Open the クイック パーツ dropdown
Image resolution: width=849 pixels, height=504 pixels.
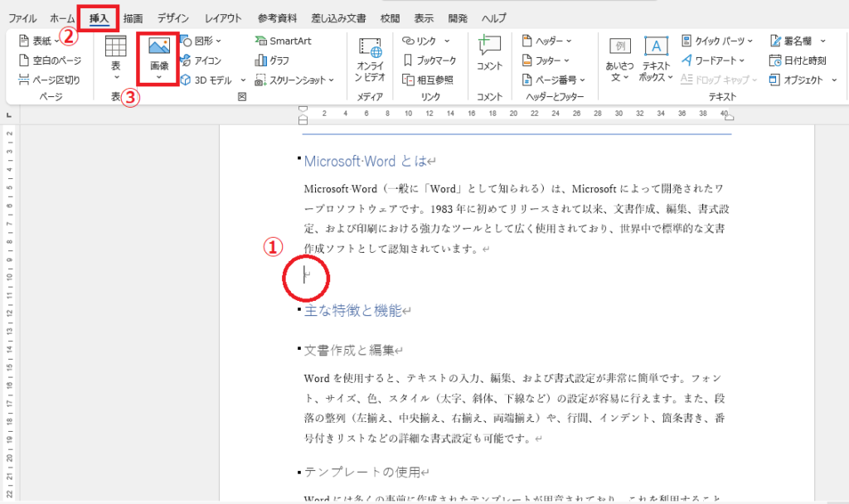click(x=717, y=41)
